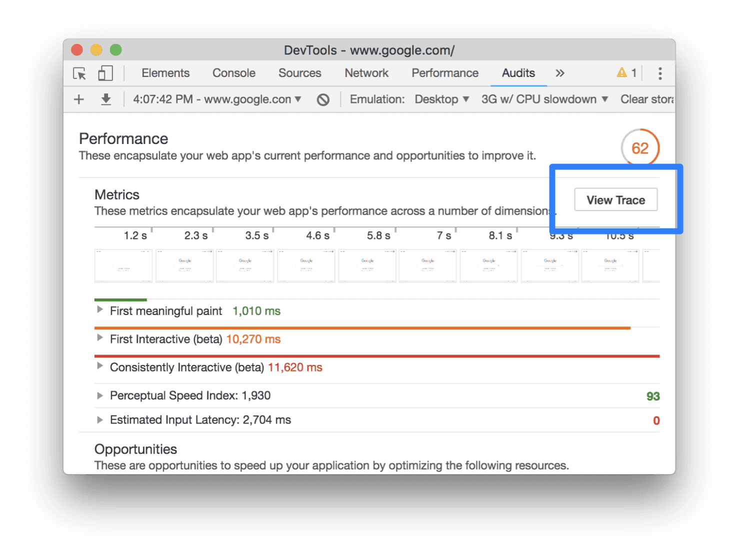Toggle the device toolbar icon
Image resolution: width=742 pixels, height=560 pixels.
105,73
